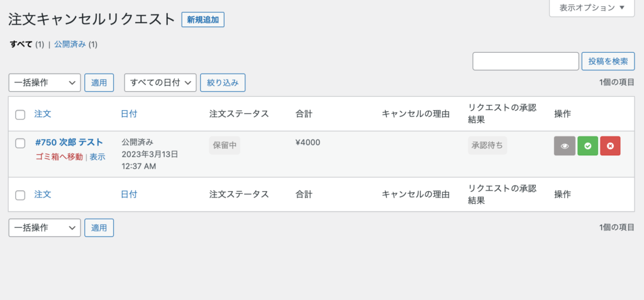
Task: Click the 絞り込み filter button
Action: (x=223, y=82)
